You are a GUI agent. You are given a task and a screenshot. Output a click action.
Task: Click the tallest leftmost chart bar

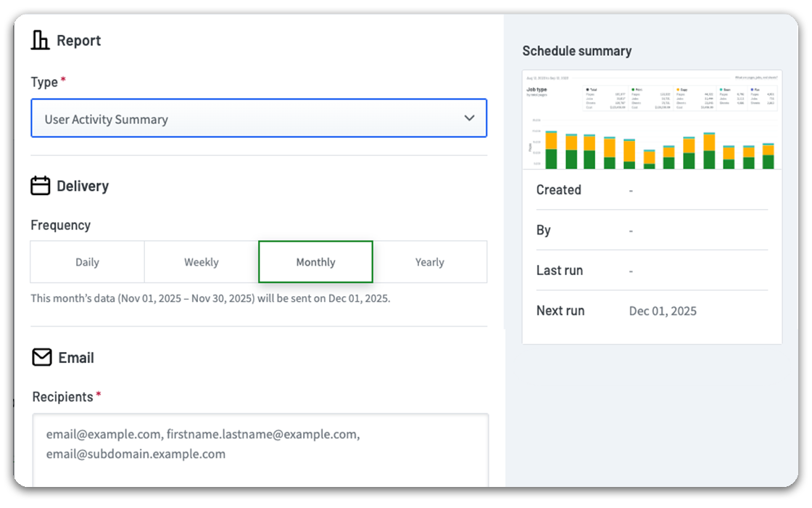pyautogui.click(x=551, y=150)
